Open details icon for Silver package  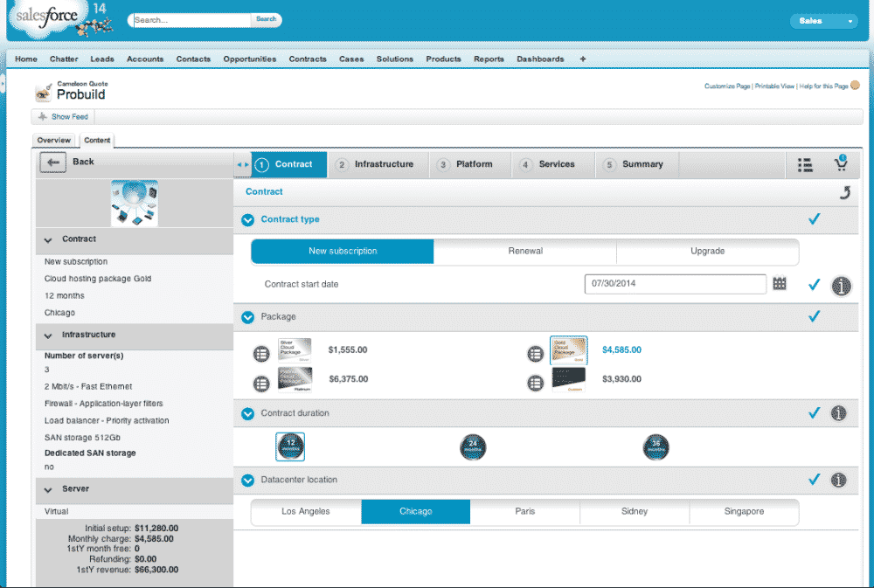pos(260,354)
